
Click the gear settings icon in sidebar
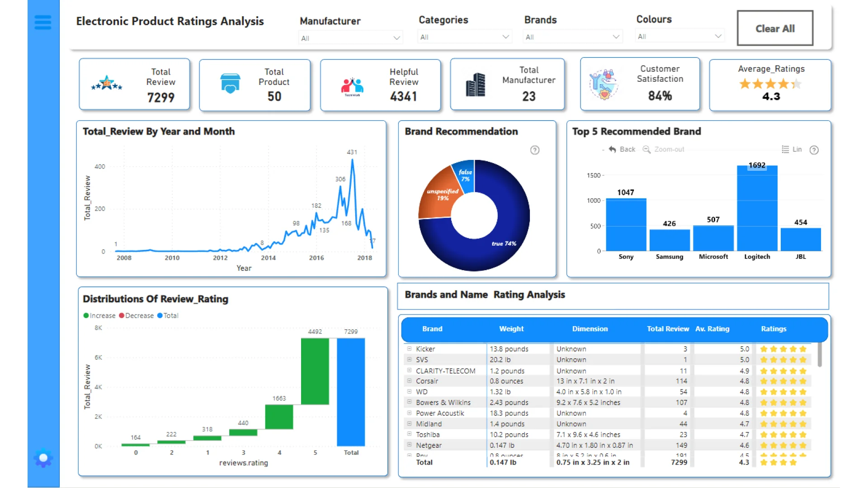click(43, 458)
